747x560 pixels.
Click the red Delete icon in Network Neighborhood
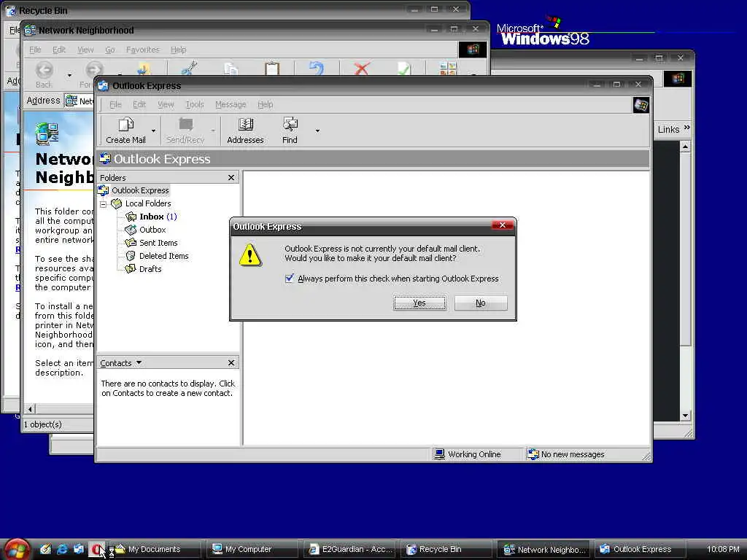[x=362, y=69]
